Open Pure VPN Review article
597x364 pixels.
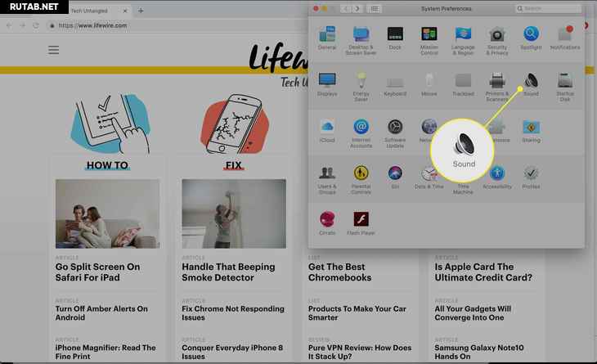pyautogui.click(x=360, y=352)
